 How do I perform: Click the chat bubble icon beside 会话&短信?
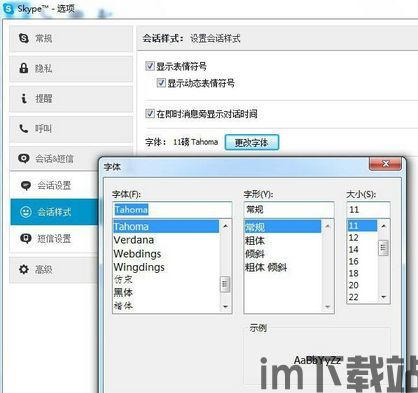coord(24,158)
